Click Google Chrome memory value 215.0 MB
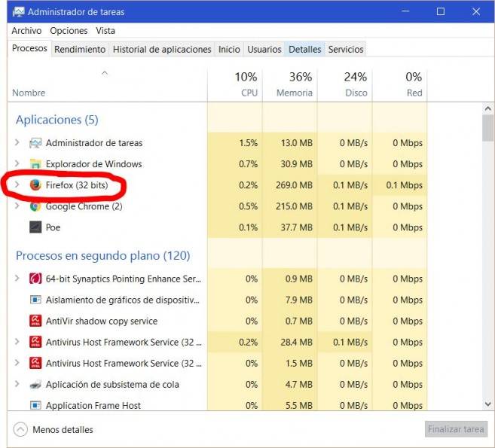The image size is (495, 448). 294,206
